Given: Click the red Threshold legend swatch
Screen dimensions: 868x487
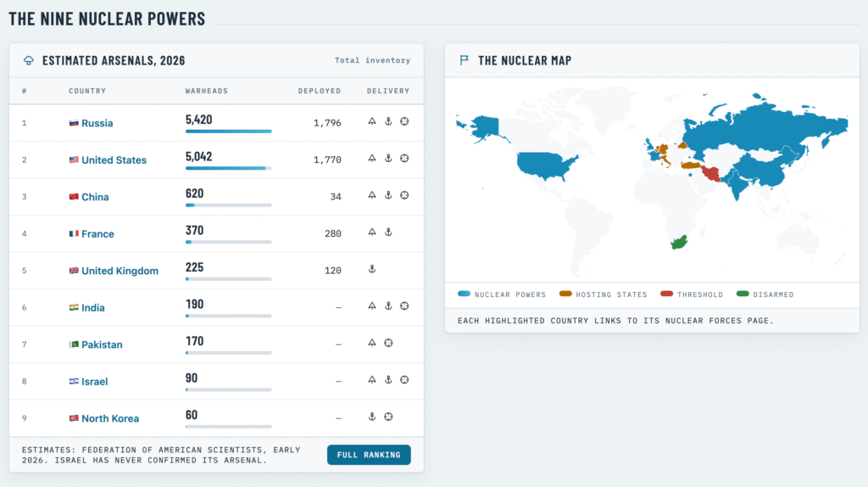Looking at the screenshot, I should click(666, 294).
